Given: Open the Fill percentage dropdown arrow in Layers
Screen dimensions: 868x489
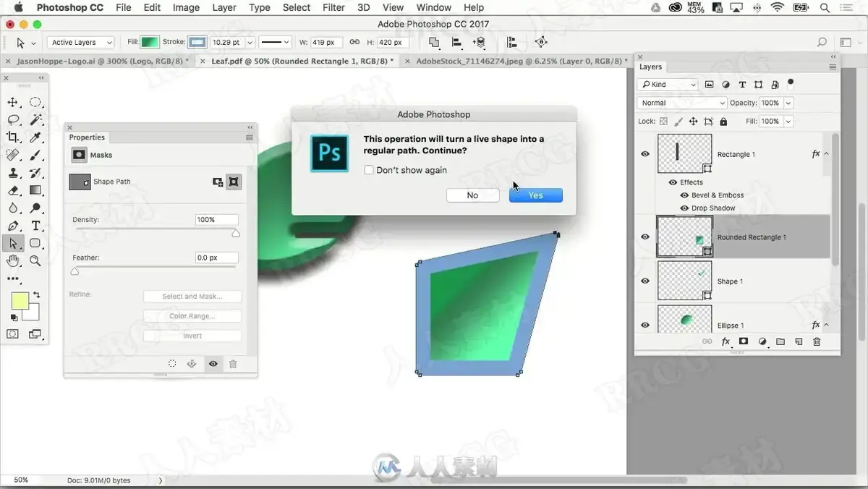Looking at the screenshot, I should pos(788,122).
